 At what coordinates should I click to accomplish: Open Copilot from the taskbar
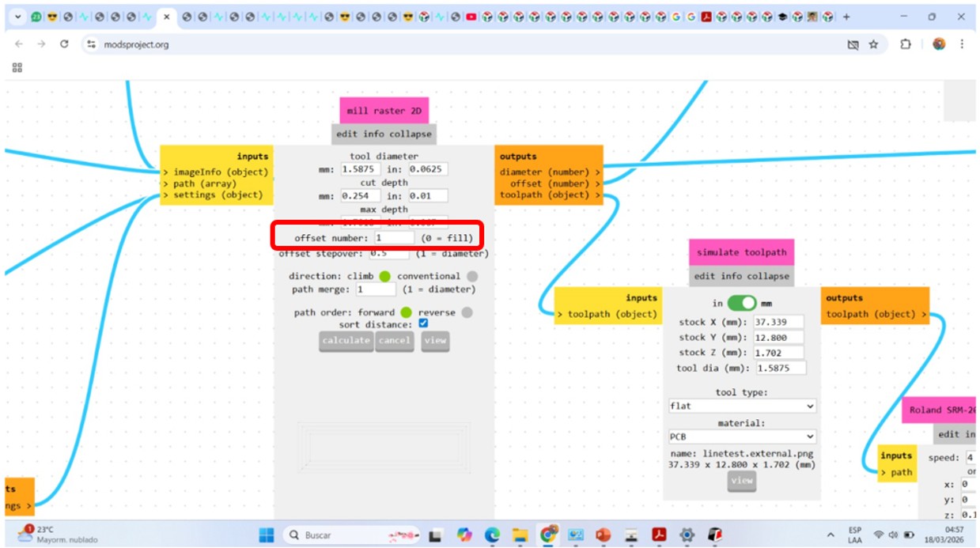[464, 535]
